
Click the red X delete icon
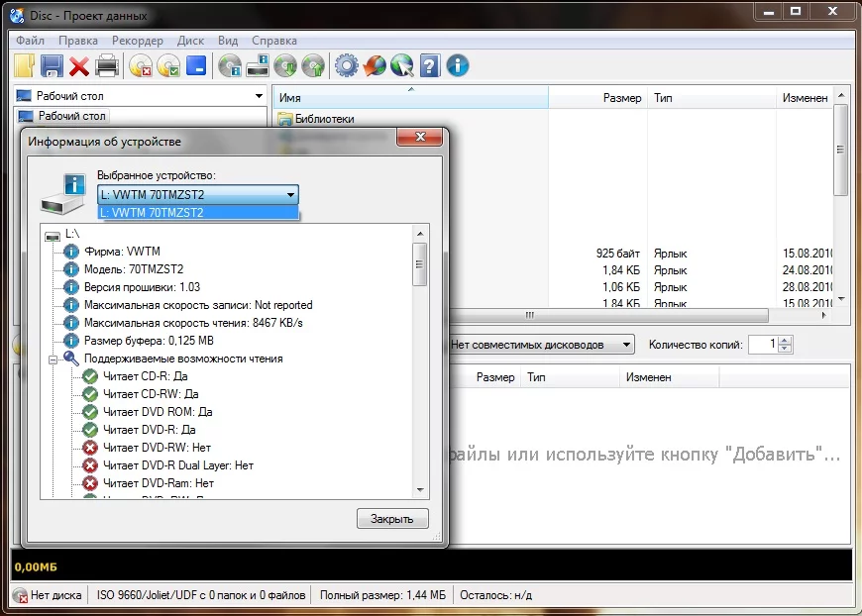click(79, 66)
